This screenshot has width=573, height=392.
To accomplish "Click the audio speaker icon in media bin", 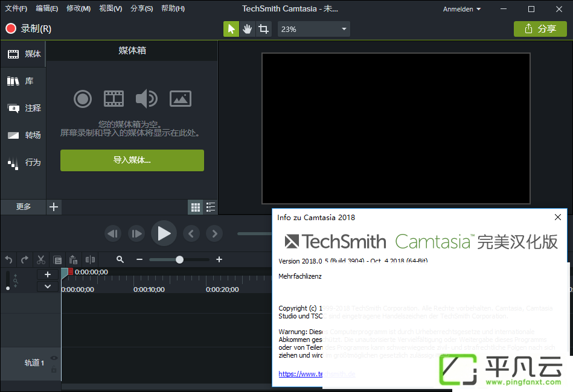I will pos(147,99).
